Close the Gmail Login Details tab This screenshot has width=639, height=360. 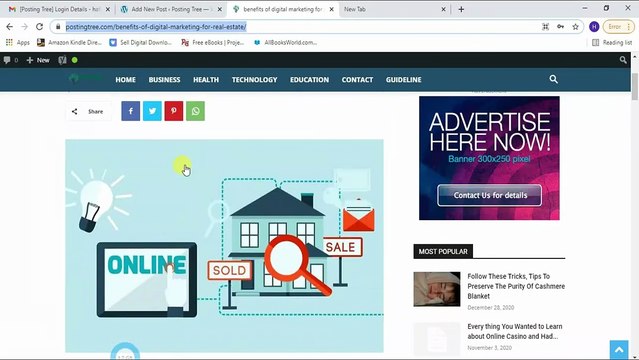pos(108,9)
